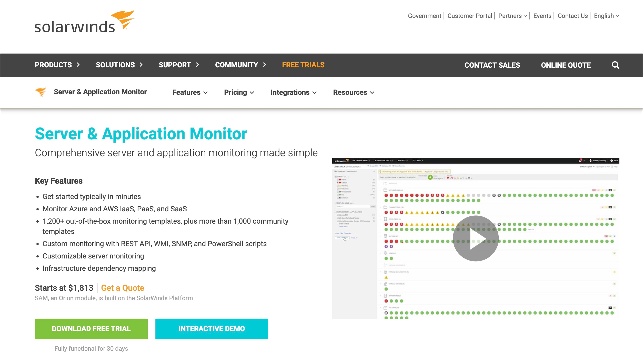Click the SAM logo beside Server & Application Monitor
Viewport: 643px width, 364px height.
(x=41, y=92)
